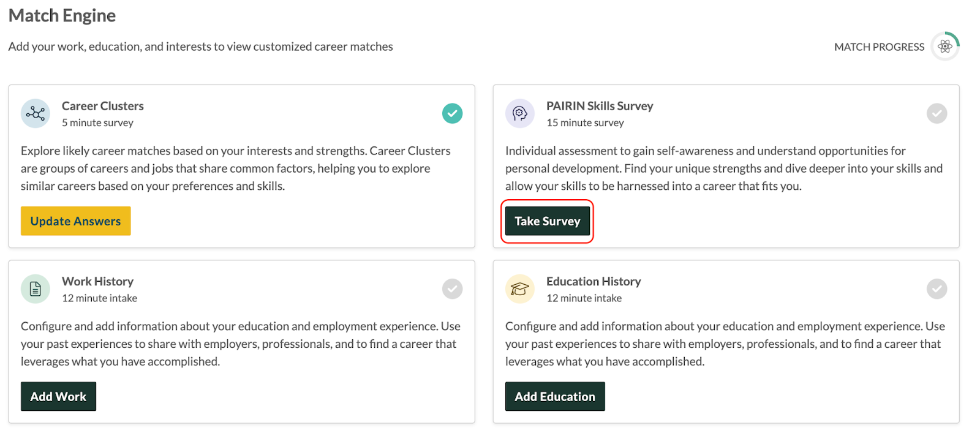
Task: Click the MATCH PROGRESS label
Action: pos(879,47)
